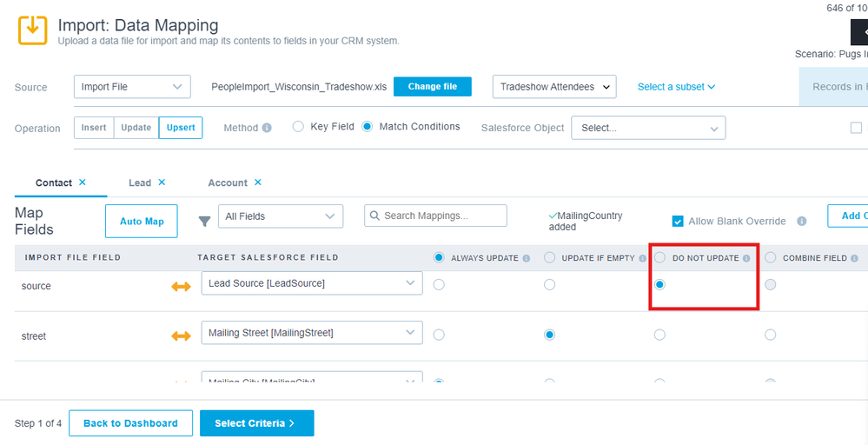Select the Key Field radio button
868x445 pixels.
[298, 127]
